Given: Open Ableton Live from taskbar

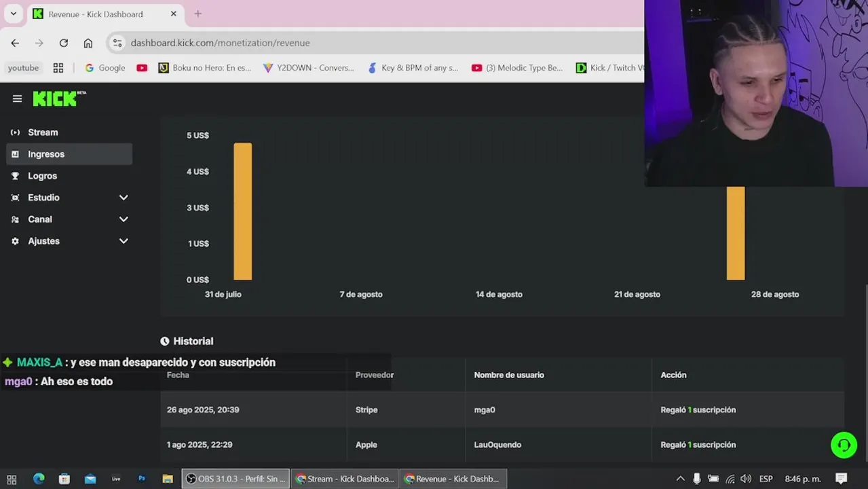Looking at the screenshot, I should coord(116,479).
